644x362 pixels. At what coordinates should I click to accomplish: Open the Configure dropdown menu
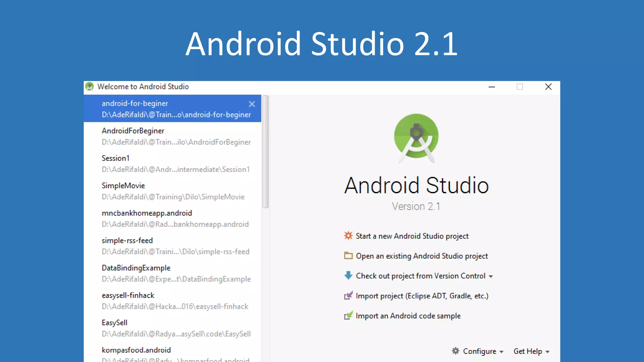(x=478, y=351)
